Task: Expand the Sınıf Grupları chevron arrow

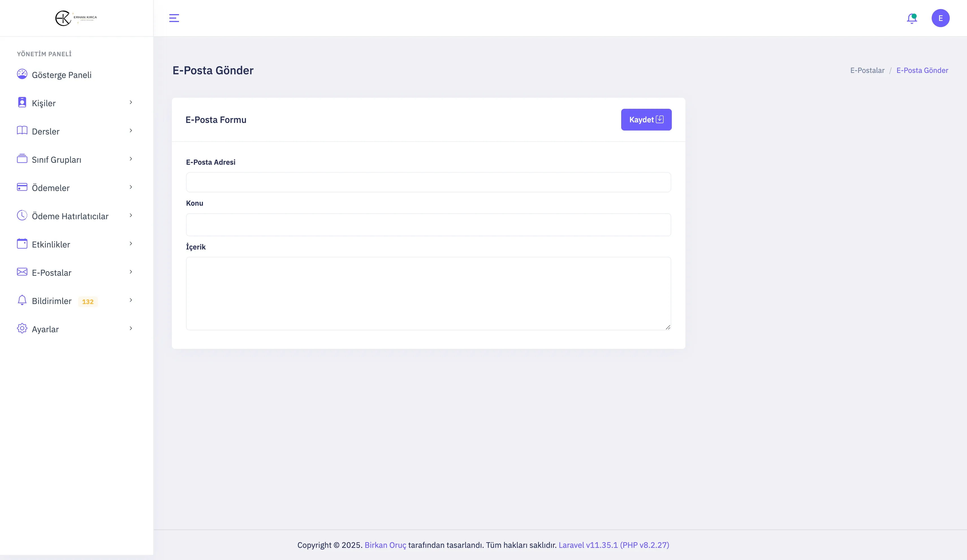Action: (131, 159)
